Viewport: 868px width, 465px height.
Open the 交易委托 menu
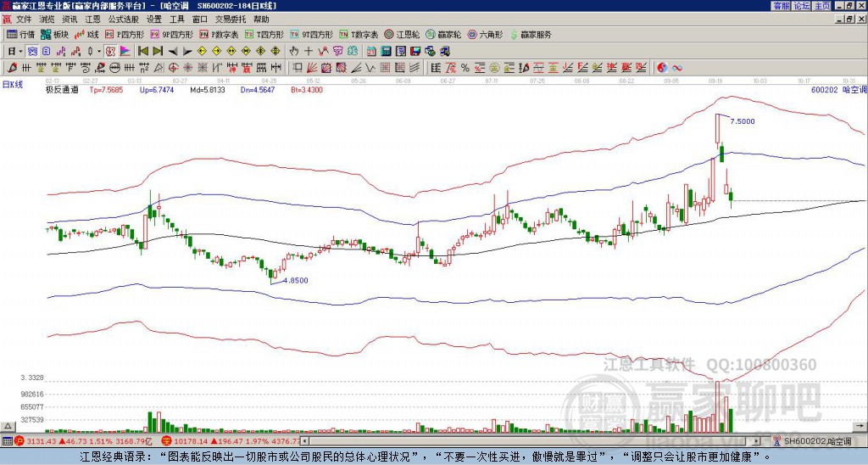point(231,20)
